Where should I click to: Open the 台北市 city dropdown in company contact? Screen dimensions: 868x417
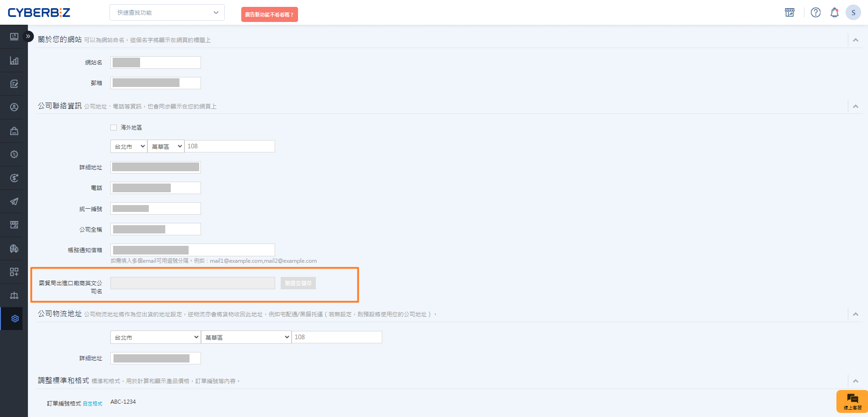point(129,146)
